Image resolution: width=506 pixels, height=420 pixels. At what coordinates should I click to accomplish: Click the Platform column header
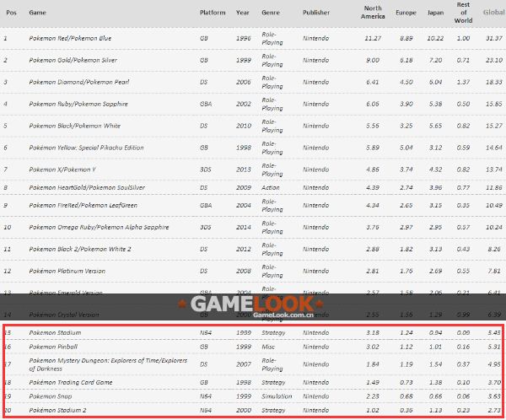coord(213,13)
